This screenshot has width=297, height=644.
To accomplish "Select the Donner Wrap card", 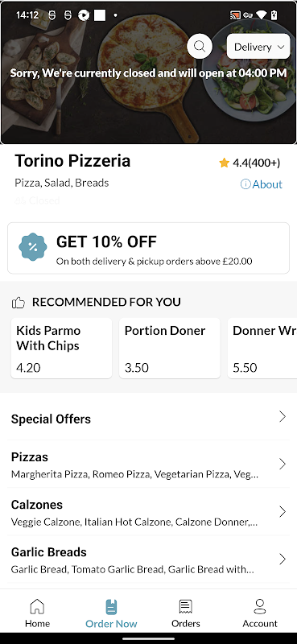I will click(x=262, y=348).
